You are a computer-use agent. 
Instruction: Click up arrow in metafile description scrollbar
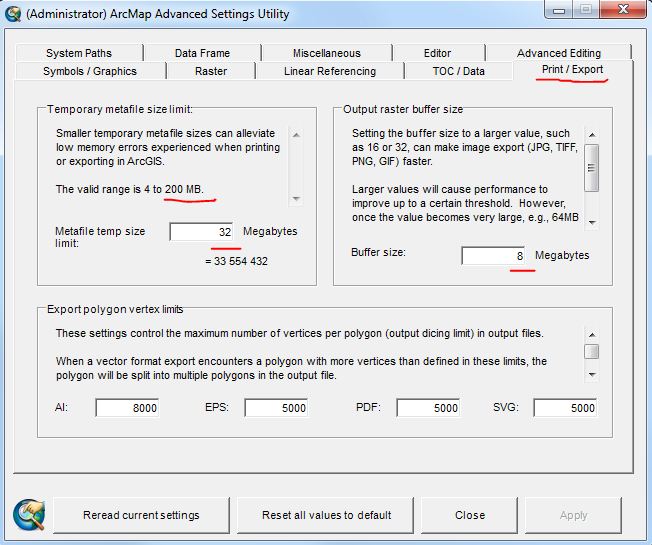pyautogui.click(x=296, y=135)
